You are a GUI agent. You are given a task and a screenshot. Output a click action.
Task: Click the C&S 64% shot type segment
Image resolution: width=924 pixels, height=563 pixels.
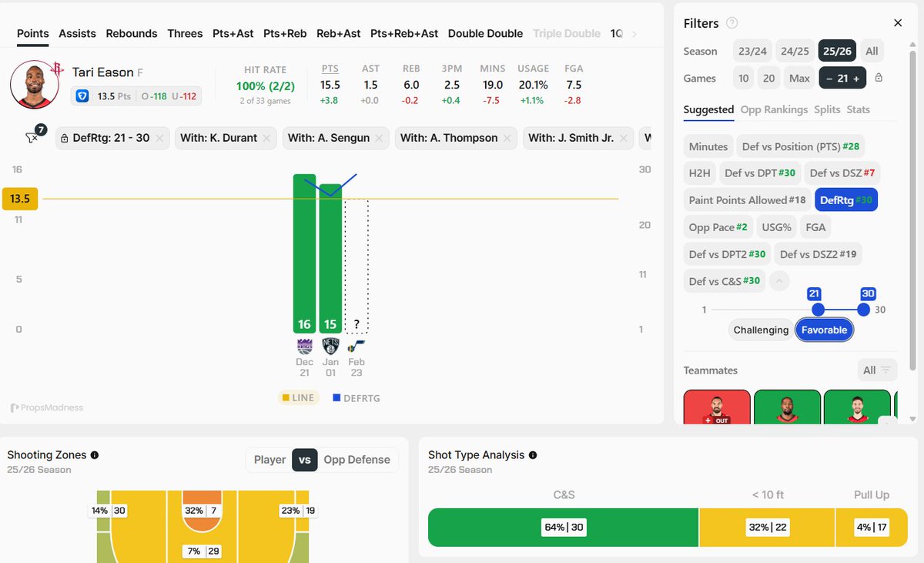(563, 528)
